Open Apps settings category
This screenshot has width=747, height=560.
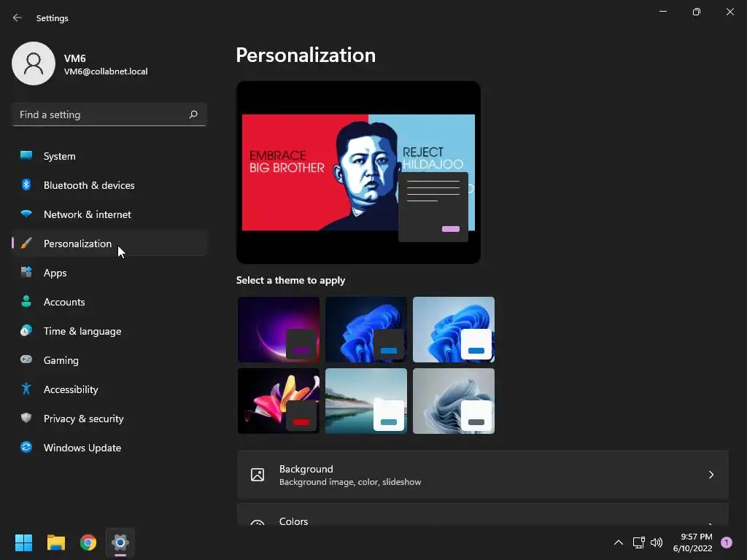pyautogui.click(x=109, y=273)
